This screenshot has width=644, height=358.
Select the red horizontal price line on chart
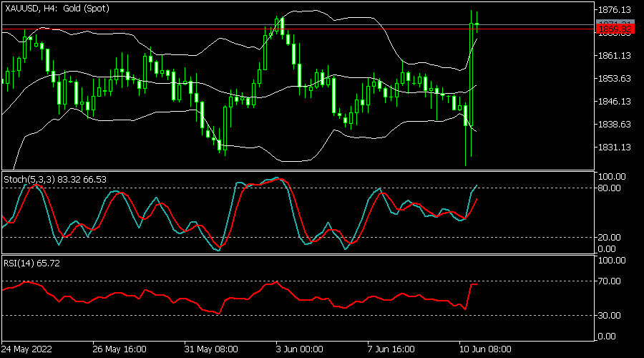point(298,29)
